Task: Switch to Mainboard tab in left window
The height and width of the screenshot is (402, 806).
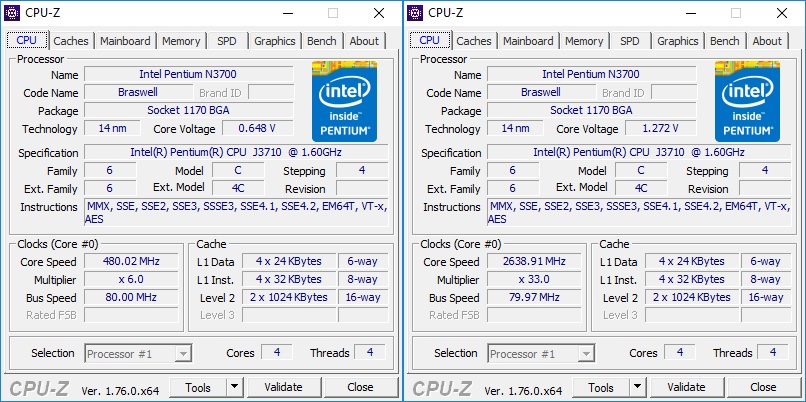Action: point(125,41)
